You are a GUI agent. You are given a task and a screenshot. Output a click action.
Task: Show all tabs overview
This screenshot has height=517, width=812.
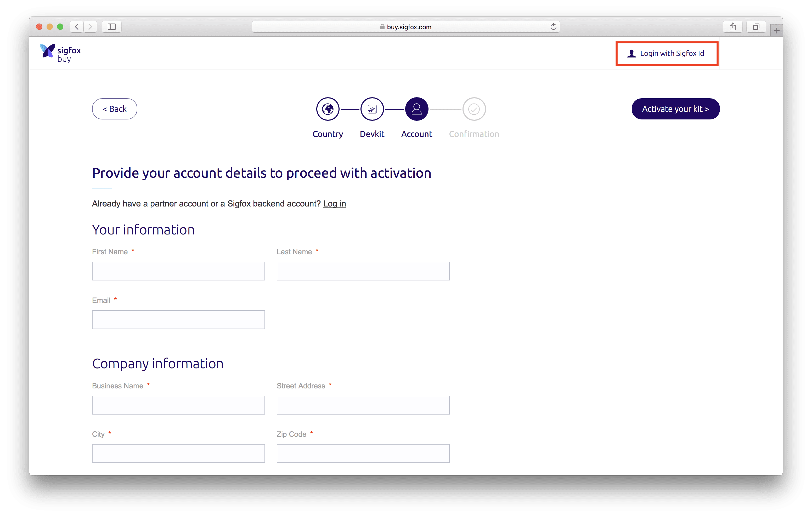coord(756,27)
